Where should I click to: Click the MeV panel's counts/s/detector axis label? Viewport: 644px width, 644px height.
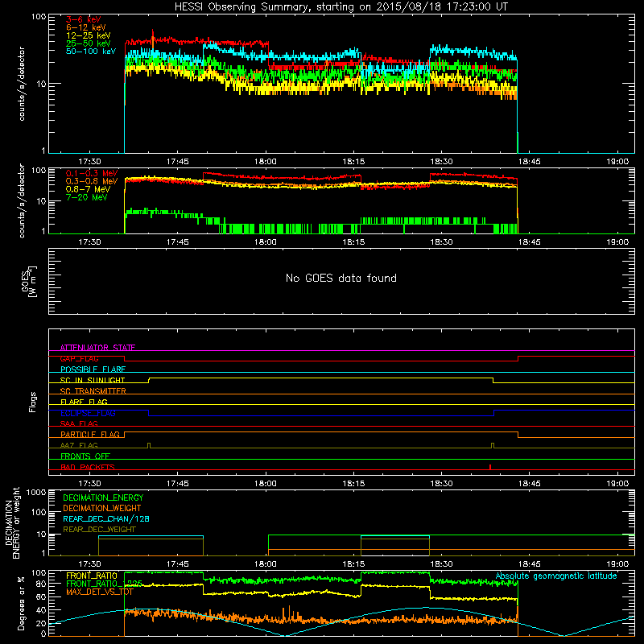click(x=22, y=200)
